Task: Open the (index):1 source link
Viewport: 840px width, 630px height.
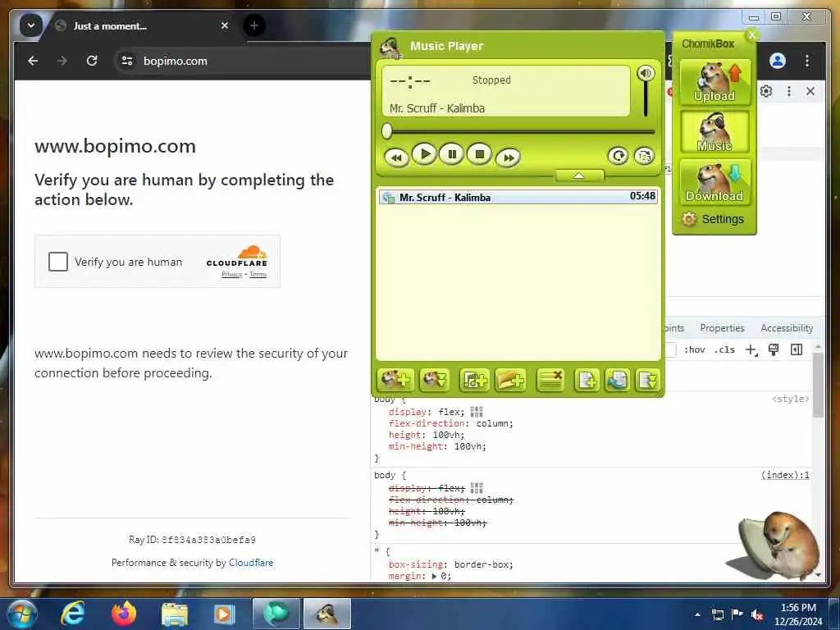Action: coord(785,475)
